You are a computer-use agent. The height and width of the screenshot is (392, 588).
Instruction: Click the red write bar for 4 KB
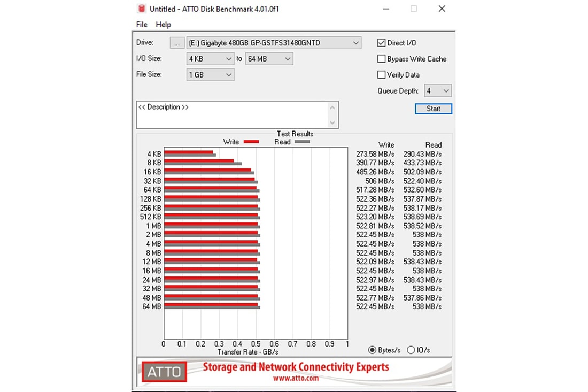(189, 152)
